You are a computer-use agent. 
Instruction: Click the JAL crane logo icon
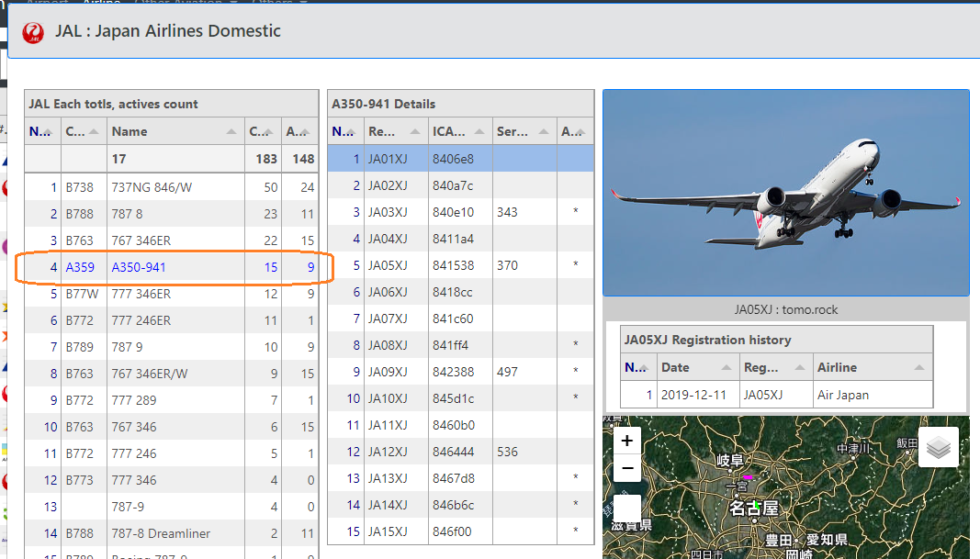click(x=33, y=32)
